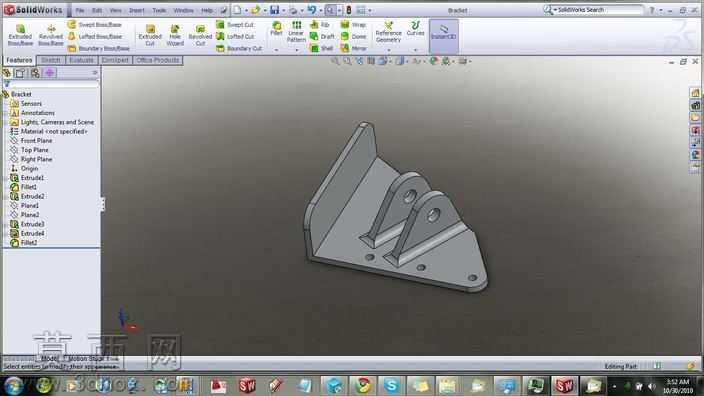Click in the SolidWorks Search field
This screenshot has height=396, width=704.
(600, 10)
